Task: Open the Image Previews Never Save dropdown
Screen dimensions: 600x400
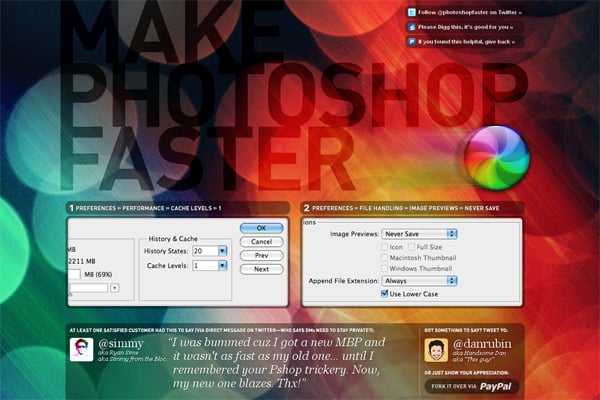Action: tap(419, 234)
